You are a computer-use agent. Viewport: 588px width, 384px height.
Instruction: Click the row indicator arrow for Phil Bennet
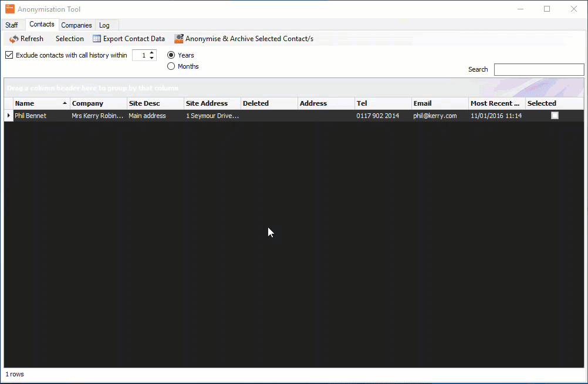[x=9, y=116]
